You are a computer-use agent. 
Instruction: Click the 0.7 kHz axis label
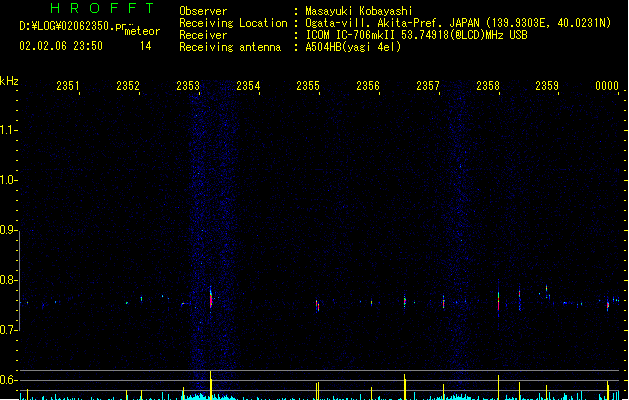click(7, 330)
